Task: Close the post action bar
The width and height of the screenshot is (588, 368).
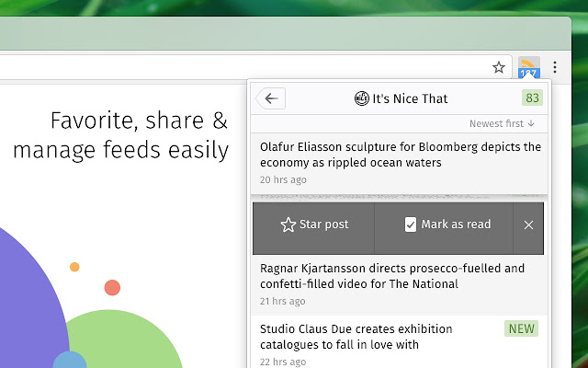Action: point(528,224)
